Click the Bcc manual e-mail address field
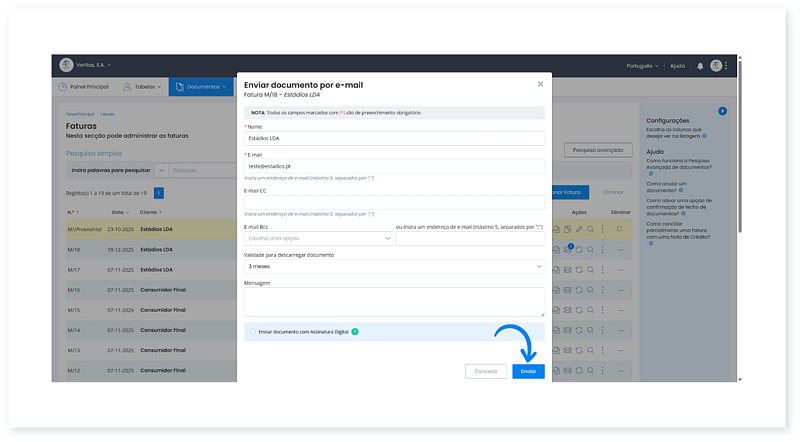Viewport: 800px width, 442px height. pyautogui.click(x=470, y=238)
